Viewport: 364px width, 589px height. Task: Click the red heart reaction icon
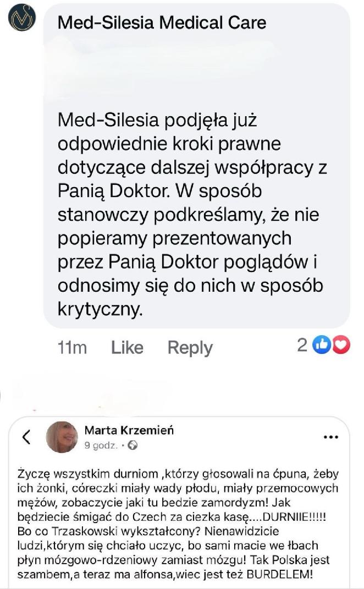pyautogui.click(x=341, y=345)
